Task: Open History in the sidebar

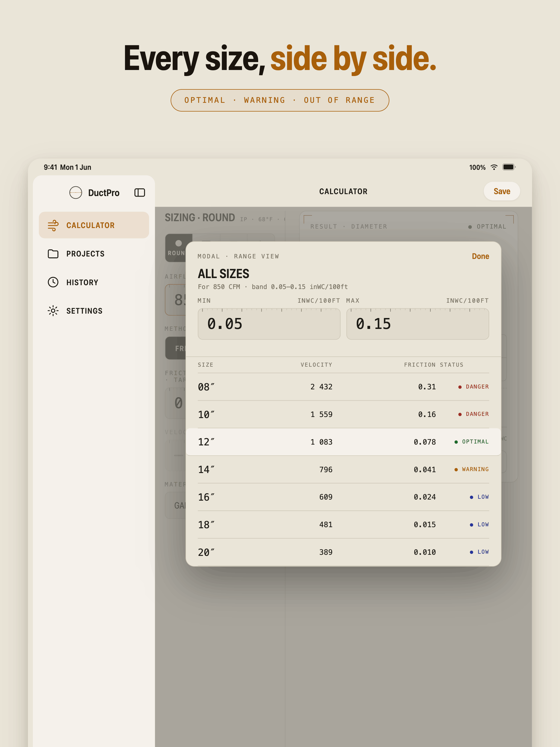Action: [x=94, y=282]
